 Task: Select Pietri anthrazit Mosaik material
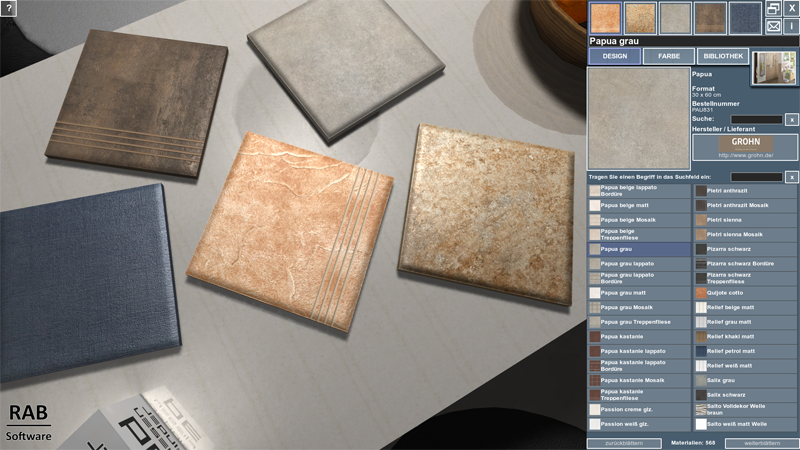[x=745, y=206]
